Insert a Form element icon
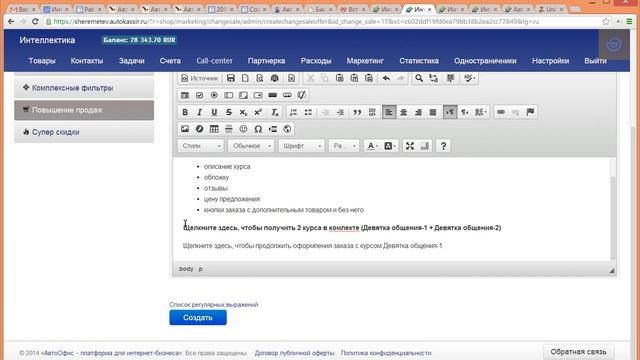 tap(185, 95)
